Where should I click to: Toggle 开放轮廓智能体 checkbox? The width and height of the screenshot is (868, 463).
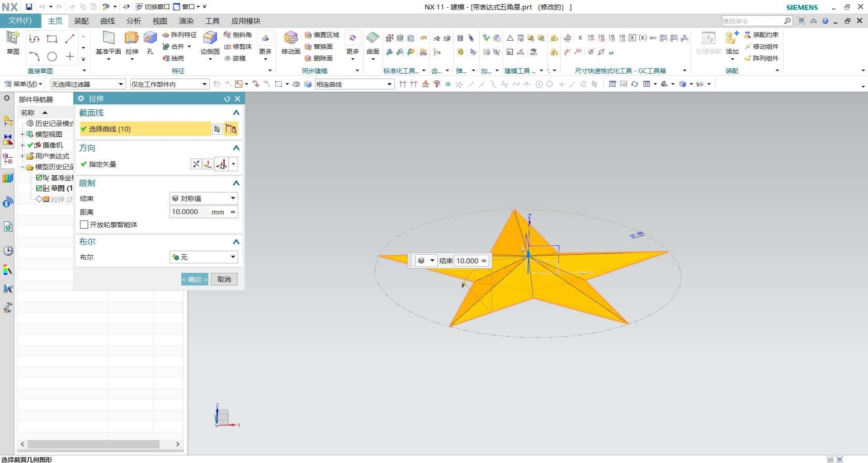[x=84, y=224]
